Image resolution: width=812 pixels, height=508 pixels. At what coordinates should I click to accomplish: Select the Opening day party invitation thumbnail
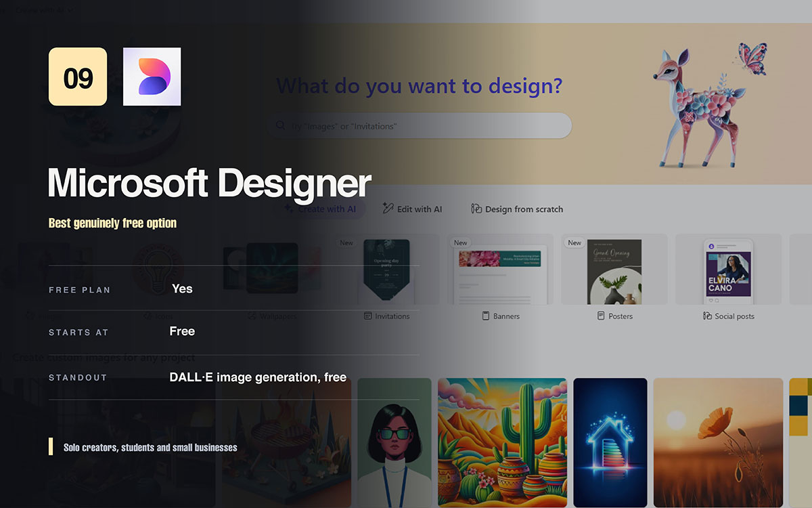[x=386, y=270]
